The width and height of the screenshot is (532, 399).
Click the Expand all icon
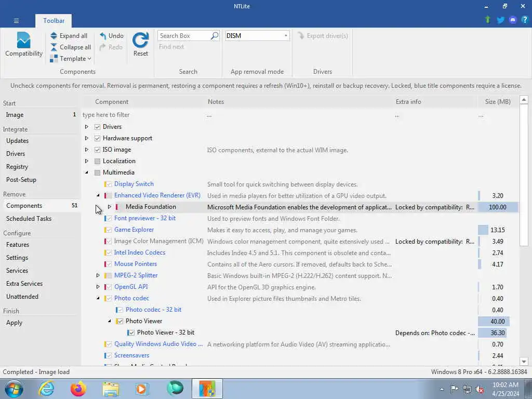click(x=54, y=36)
